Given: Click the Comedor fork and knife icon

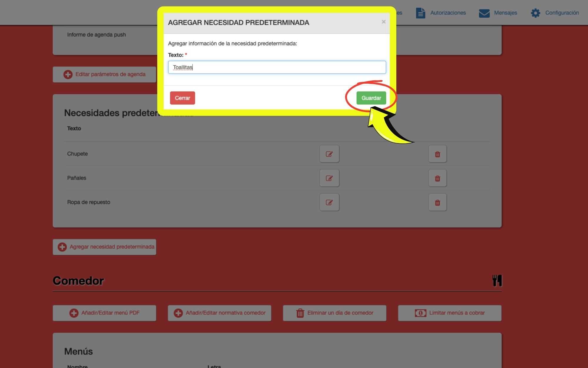Looking at the screenshot, I should coord(497,281).
